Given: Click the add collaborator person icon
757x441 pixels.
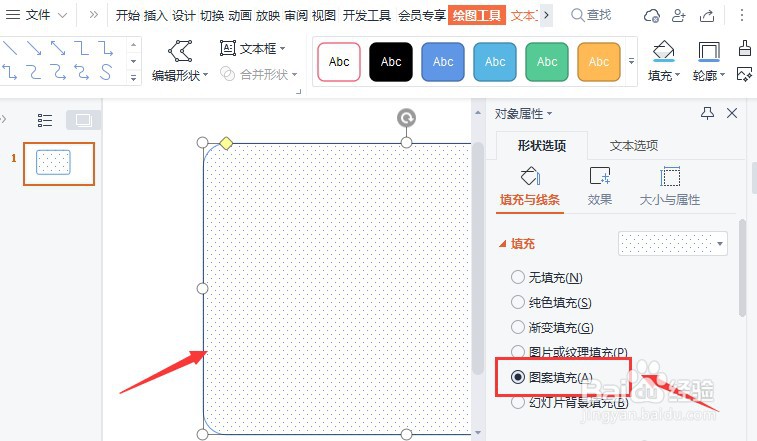Looking at the screenshot, I should click(x=679, y=16).
